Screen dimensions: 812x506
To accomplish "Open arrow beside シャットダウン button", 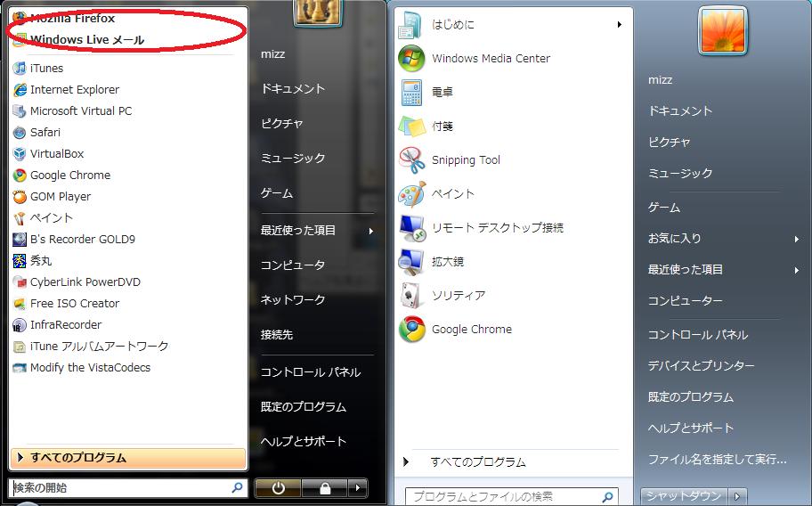I will [x=737, y=496].
